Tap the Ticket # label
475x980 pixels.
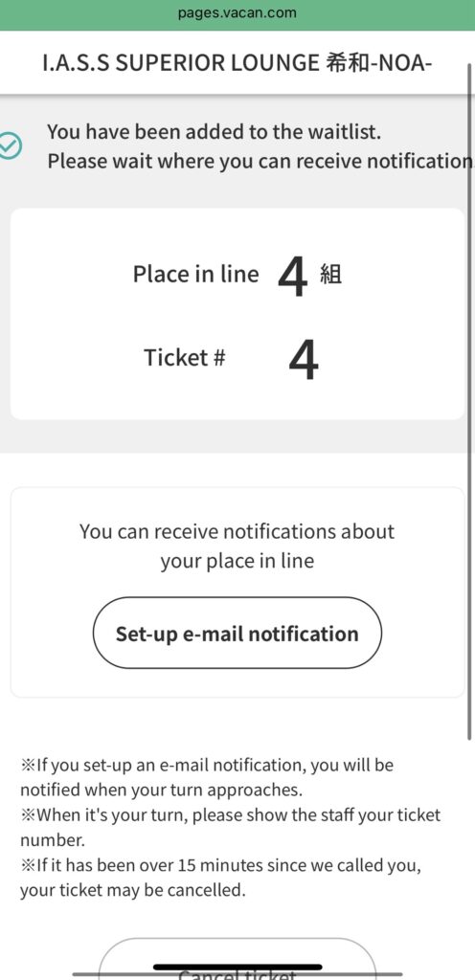pyautogui.click(x=185, y=358)
